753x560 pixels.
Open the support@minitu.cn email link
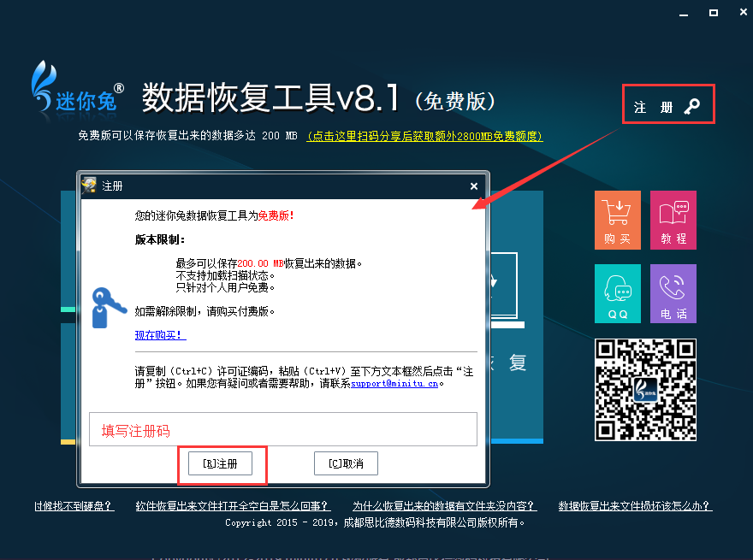point(394,383)
